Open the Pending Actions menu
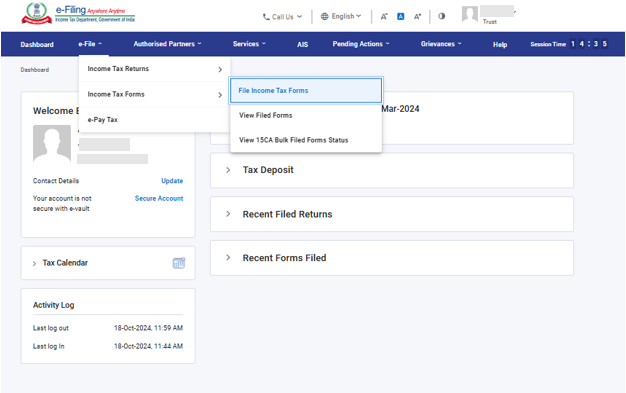Image resolution: width=626 pixels, height=393 pixels. 361,44
